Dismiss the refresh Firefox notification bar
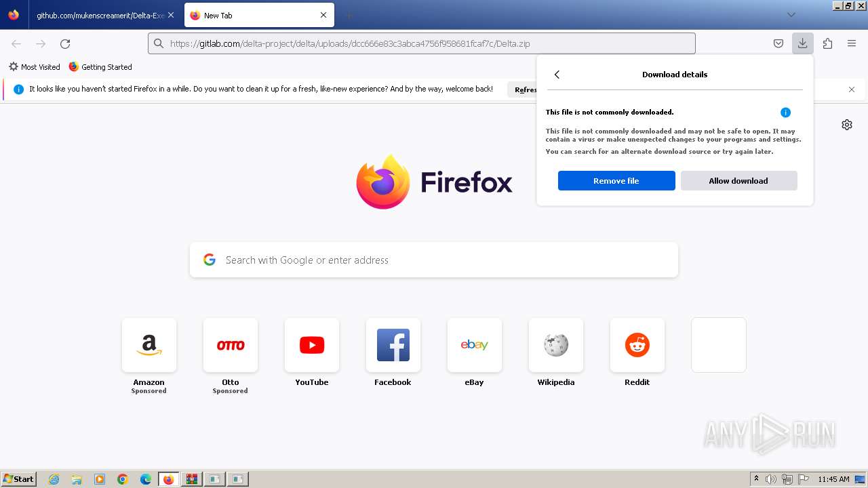 coord(852,89)
